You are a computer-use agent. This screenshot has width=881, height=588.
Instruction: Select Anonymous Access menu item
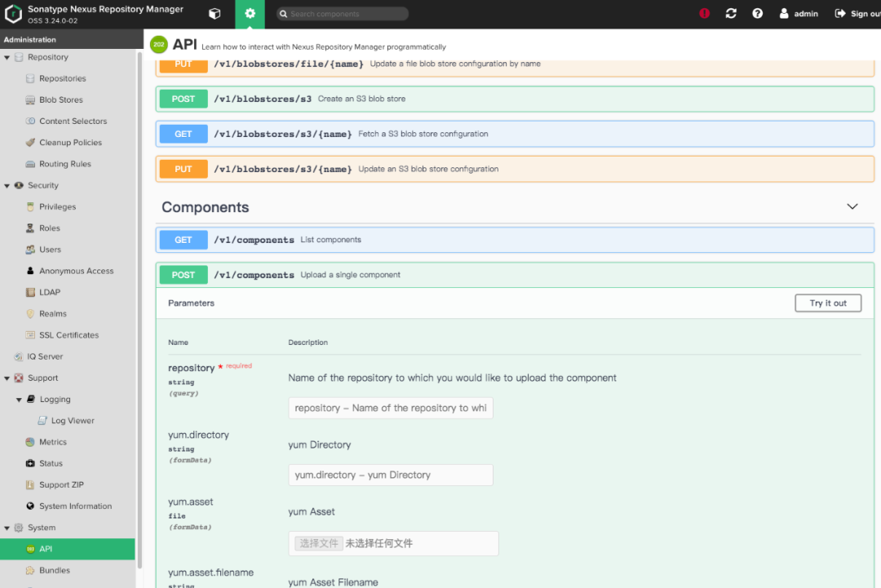pyautogui.click(x=76, y=271)
